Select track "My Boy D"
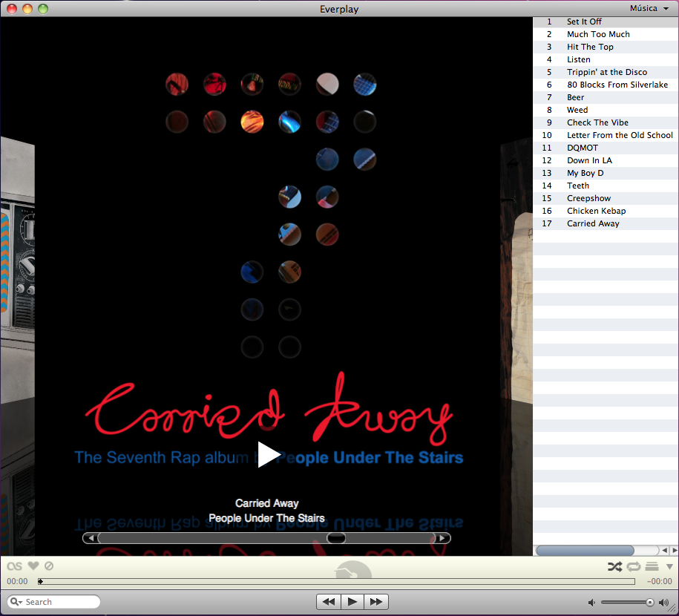The width and height of the screenshot is (679, 616). pos(606,173)
